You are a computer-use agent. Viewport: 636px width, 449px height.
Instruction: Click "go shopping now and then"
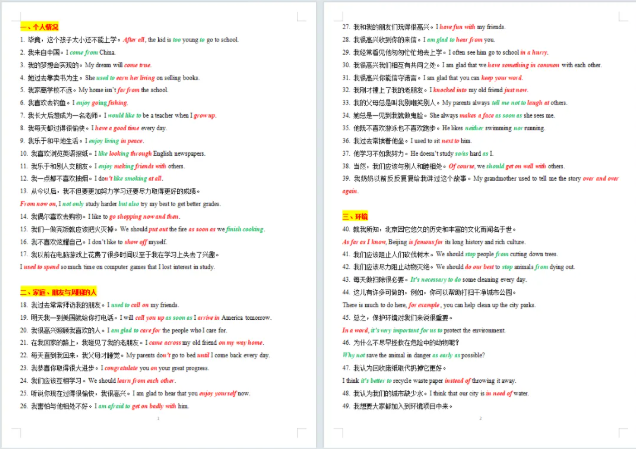click(x=144, y=217)
